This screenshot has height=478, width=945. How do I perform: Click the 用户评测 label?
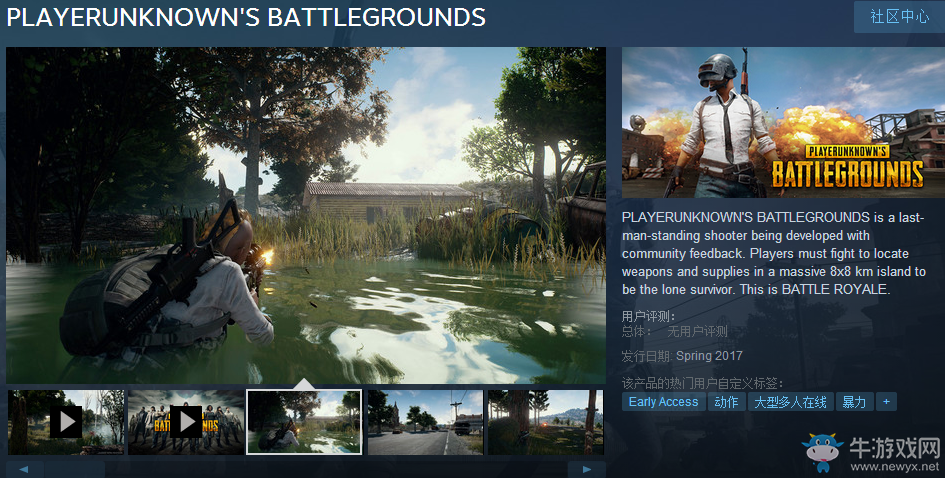[648, 316]
